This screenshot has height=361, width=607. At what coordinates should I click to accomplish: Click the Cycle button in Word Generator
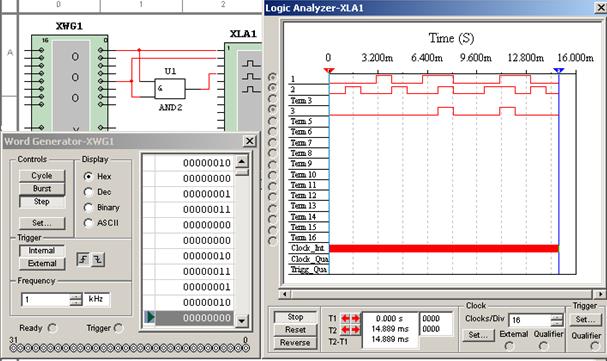pyautogui.click(x=42, y=176)
